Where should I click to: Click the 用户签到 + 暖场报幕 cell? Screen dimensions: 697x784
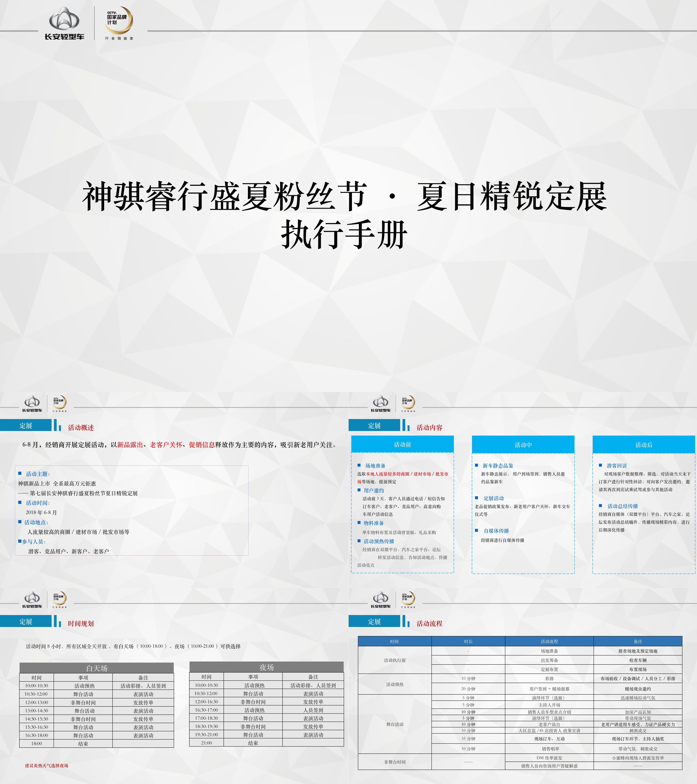pos(549,689)
